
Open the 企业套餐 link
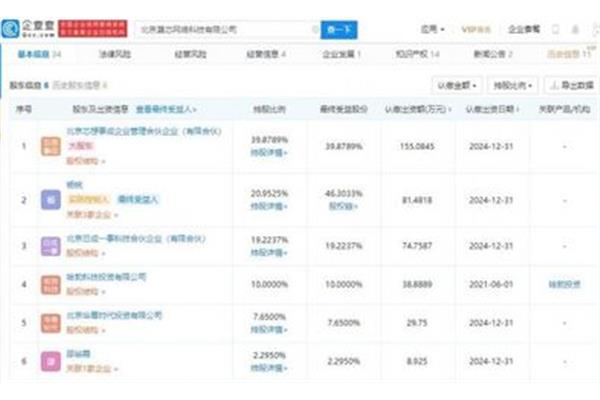(524, 29)
